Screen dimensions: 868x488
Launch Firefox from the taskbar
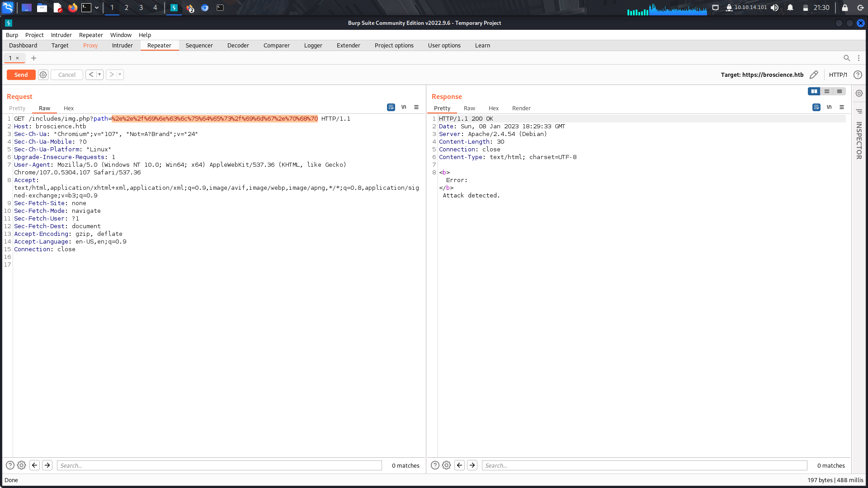coord(72,8)
